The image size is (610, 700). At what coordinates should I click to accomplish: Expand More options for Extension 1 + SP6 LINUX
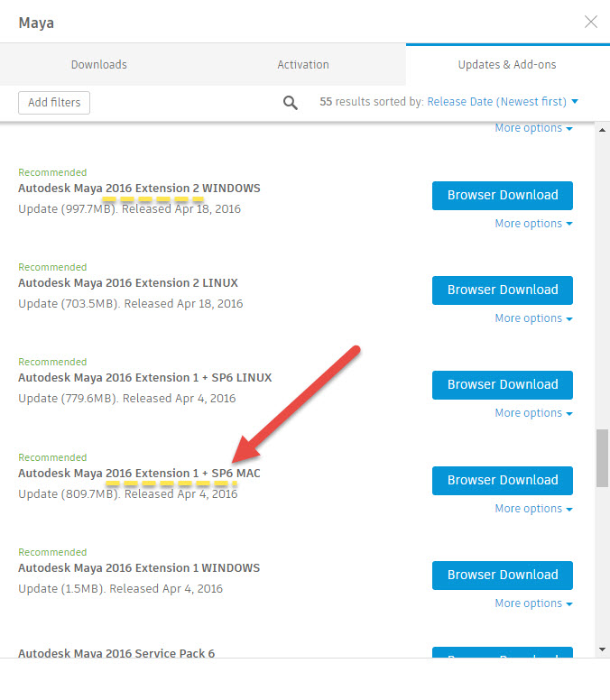pyautogui.click(x=533, y=413)
